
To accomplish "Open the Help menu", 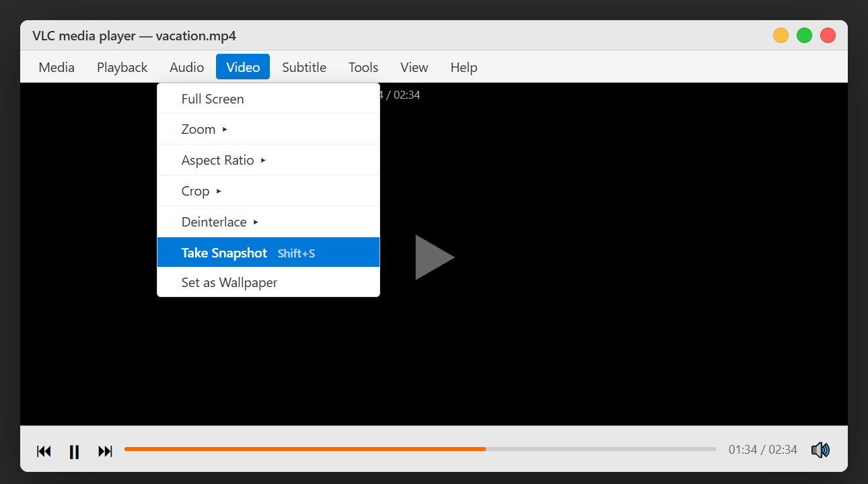I will point(464,67).
